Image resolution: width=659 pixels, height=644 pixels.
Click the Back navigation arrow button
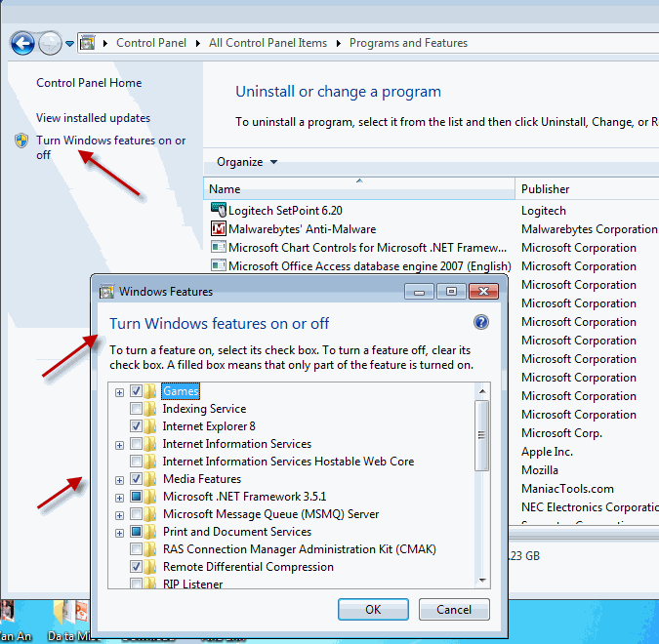tap(22, 43)
